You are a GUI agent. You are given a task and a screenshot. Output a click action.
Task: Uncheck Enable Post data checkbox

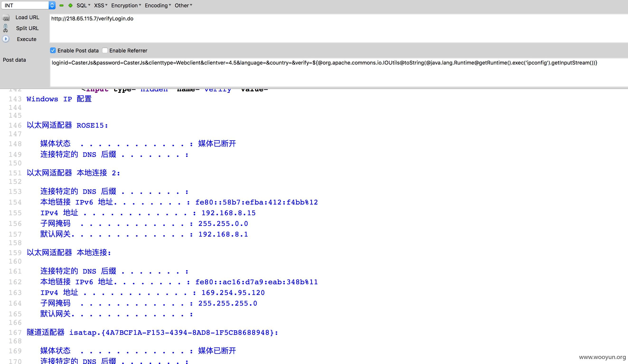53,51
